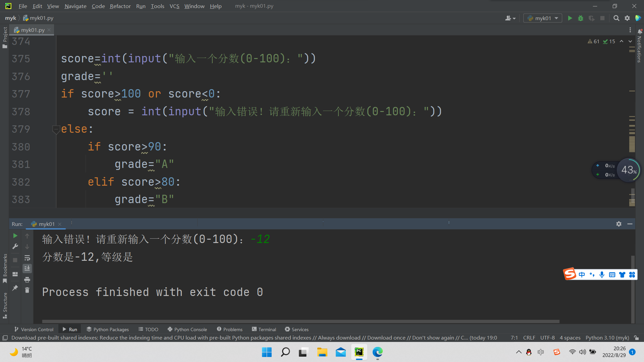Change 4 spaces indent setting
Viewport: 644px width, 362px height.
[x=570, y=338]
